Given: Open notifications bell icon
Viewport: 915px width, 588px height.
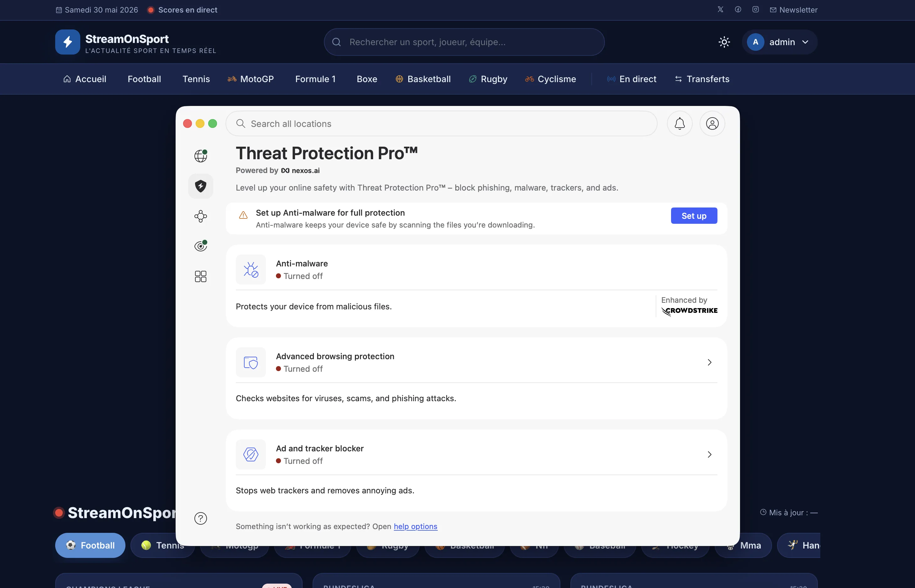Looking at the screenshot, I should pos(680,123).
